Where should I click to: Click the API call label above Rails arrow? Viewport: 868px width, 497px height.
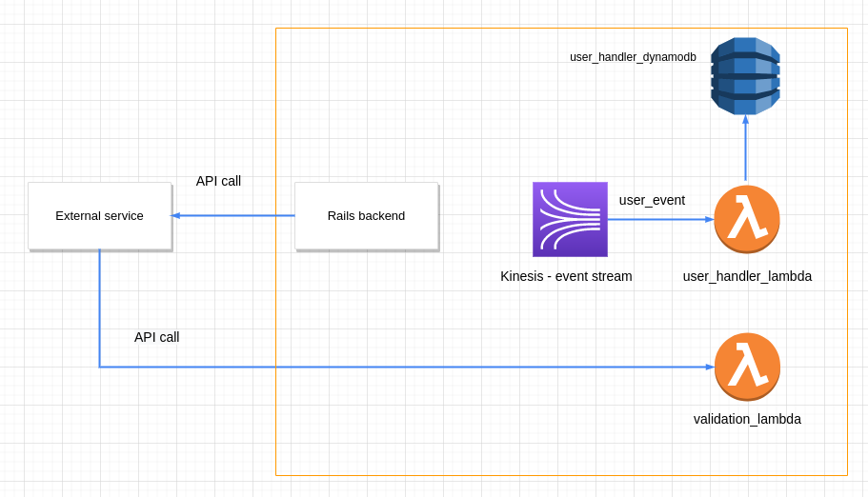218,181
